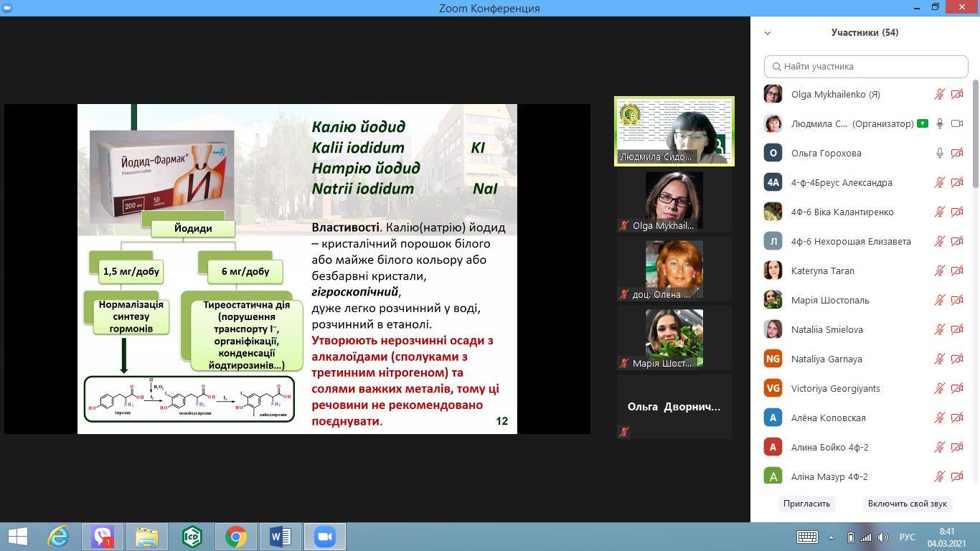980x551 pixels.
Task: Click the Найти участника search field
Action: coord(866,66)
